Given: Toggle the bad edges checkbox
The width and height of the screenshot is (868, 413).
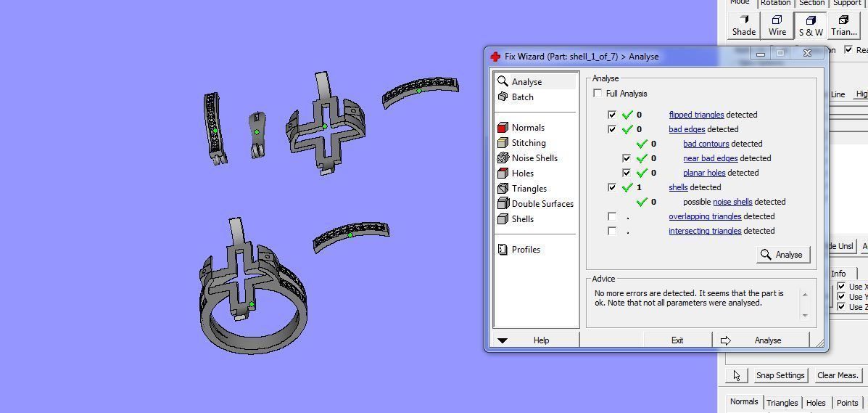Looking at the screenshot, I should [612, 129].
